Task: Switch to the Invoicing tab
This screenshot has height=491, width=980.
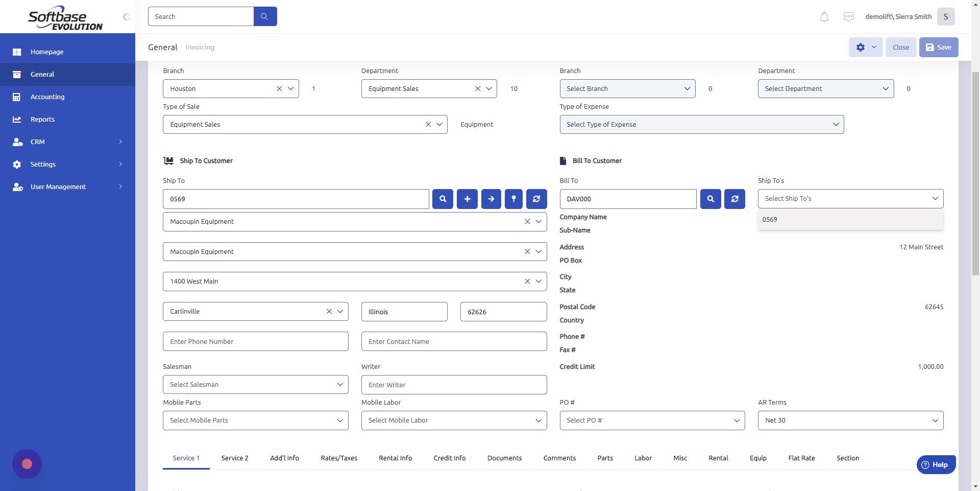Action: pos(200,47)
